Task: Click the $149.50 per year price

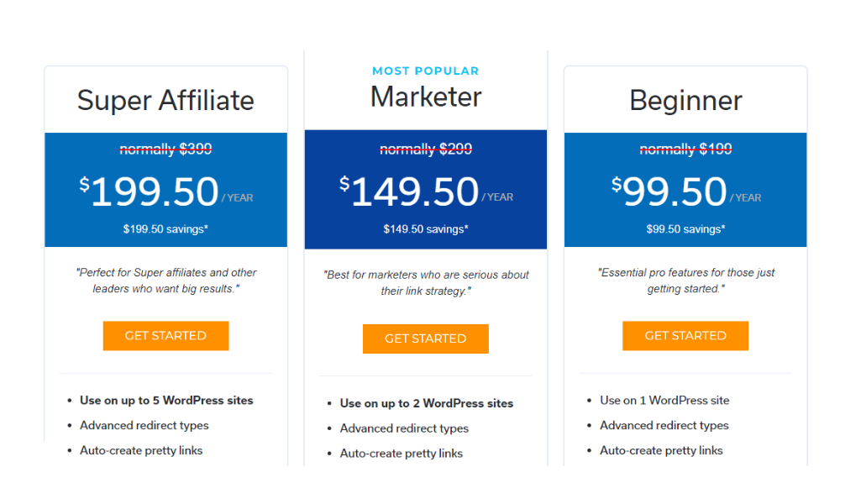Action: (x=426, y=192)
